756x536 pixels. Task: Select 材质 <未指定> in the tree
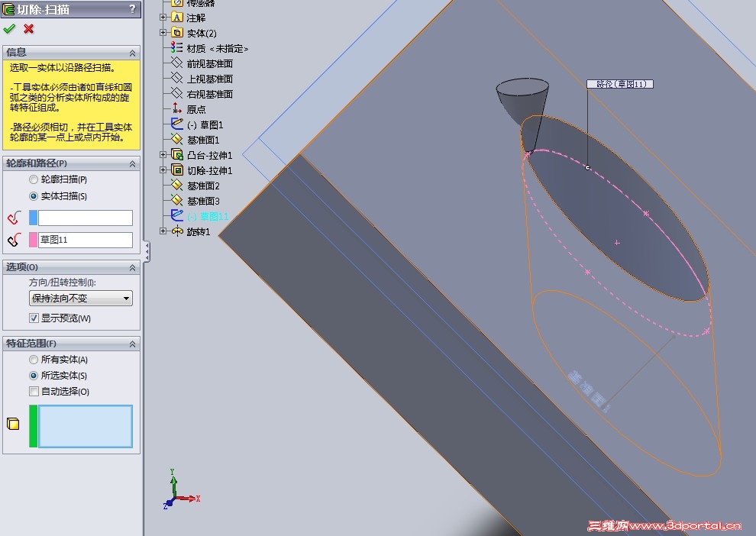[218, 48]
